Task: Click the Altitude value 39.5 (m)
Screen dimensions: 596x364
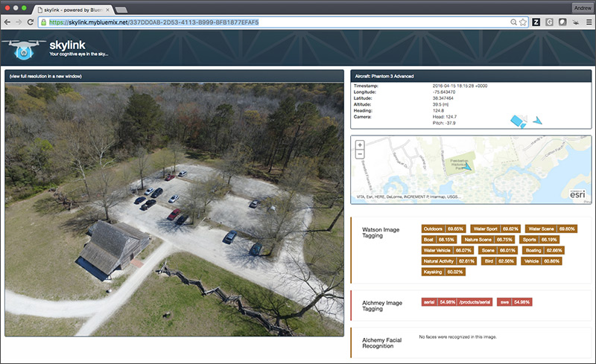Action: [440, 104]
